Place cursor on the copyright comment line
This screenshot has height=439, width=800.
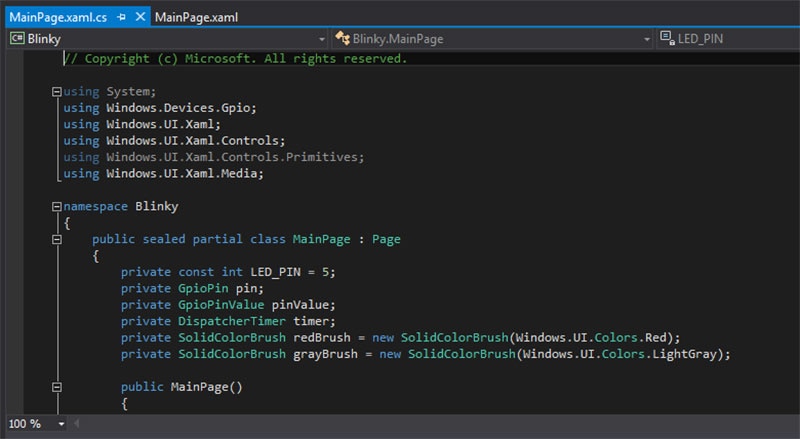click(x=235, y=59)
